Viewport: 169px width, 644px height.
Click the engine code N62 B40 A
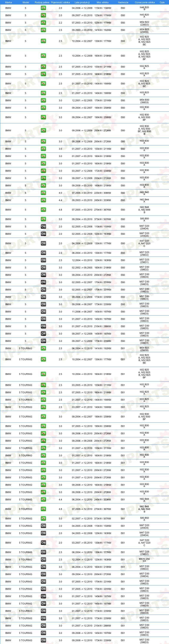[x=144, y=193]
